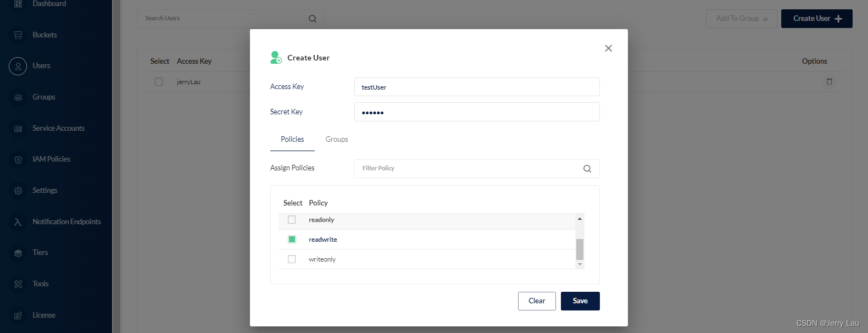The height and width of the screenshot is (333, 868).
Task: Focus the Access Key input field
Action: 477,87
